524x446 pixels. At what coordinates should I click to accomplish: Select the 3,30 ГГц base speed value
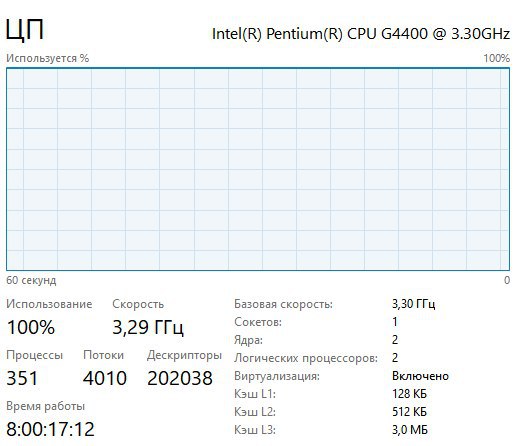pyautogui.click(x=413, y=304)
